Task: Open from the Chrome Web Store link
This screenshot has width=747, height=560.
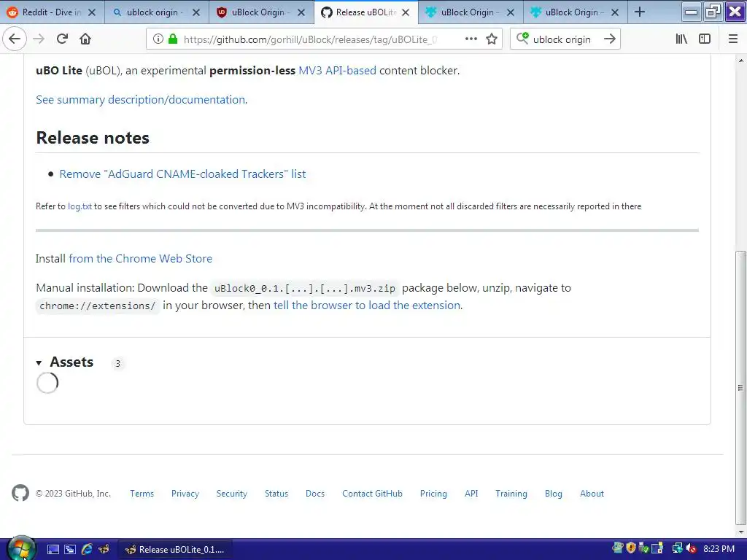Action: [x=141, y=259]
